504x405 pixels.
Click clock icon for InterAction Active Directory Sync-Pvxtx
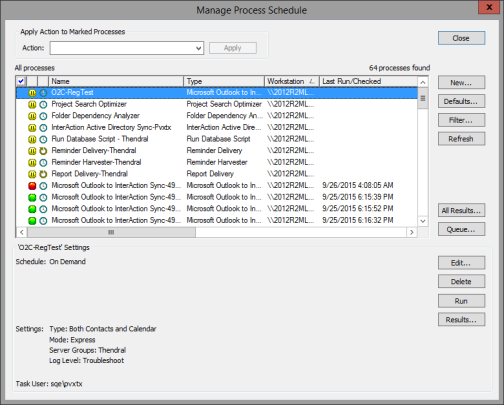[x=43, y=128]
